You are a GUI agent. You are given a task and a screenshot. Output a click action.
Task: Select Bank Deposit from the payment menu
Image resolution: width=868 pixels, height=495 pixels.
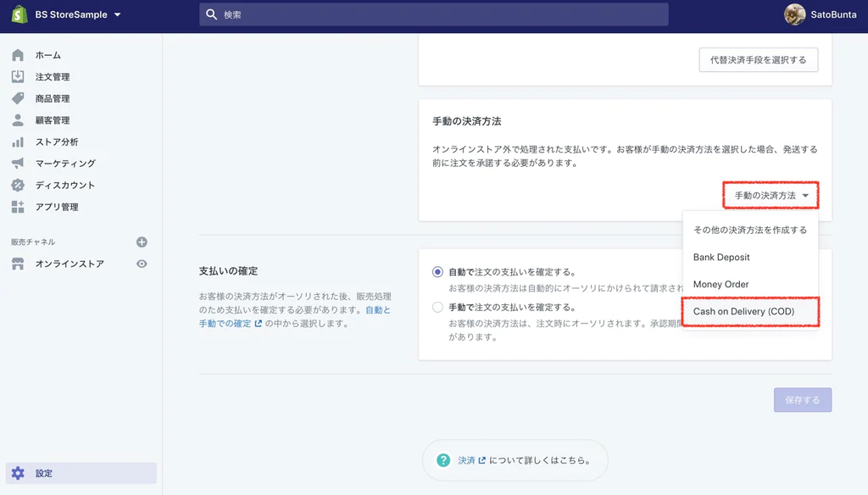coord(722,257)
